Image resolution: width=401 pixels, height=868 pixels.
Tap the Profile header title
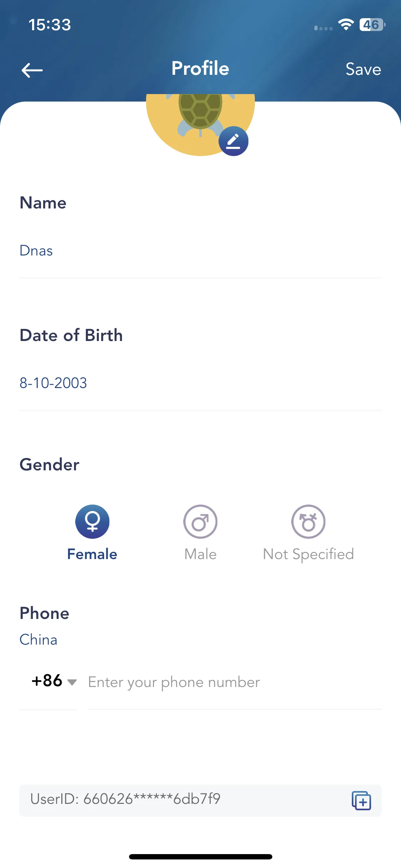tap(200, 68)
